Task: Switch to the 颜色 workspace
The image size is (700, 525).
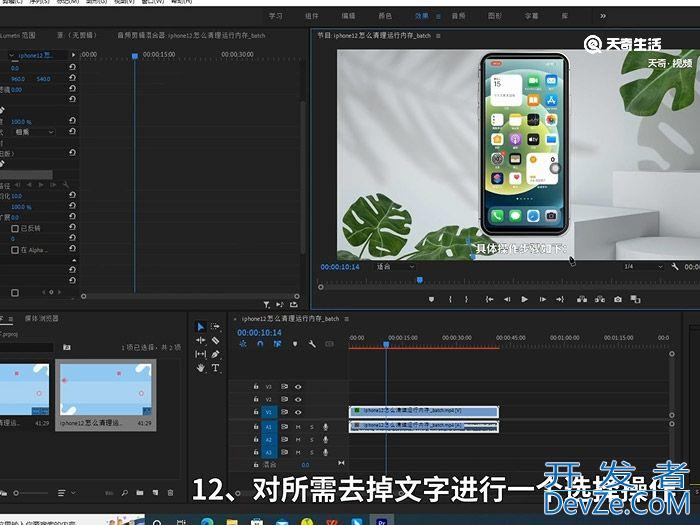Action: 385,16
